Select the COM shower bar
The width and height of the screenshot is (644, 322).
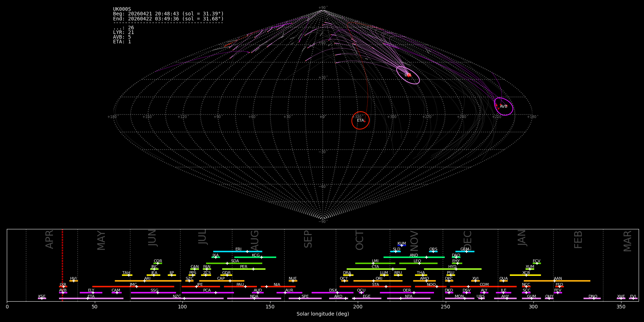tap(483, 287)
